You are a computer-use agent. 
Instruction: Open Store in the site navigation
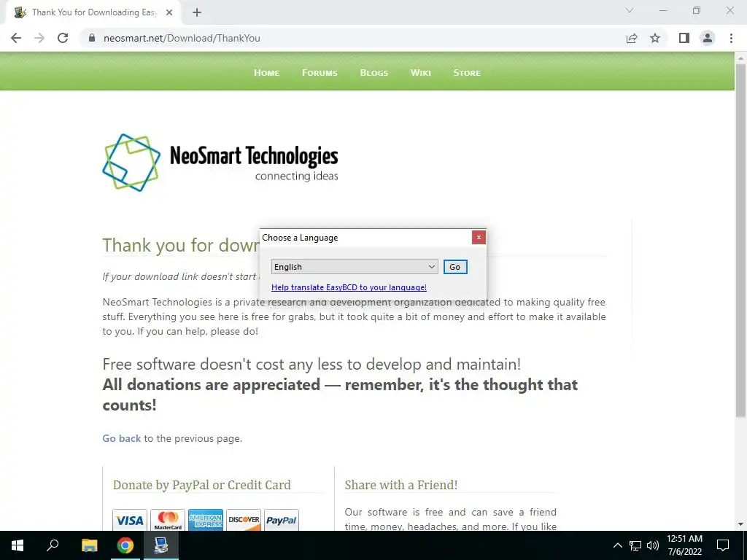[x=467, y=72]
